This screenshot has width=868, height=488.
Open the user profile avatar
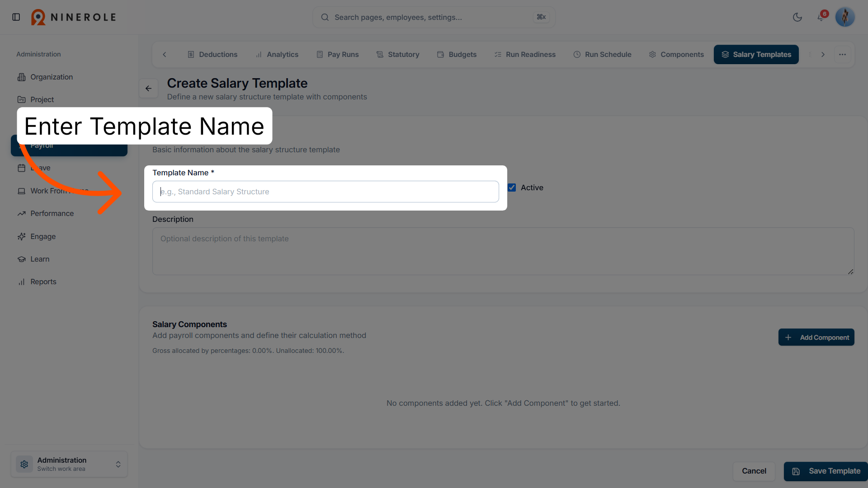pyautogui.click(x=845, y=17)
